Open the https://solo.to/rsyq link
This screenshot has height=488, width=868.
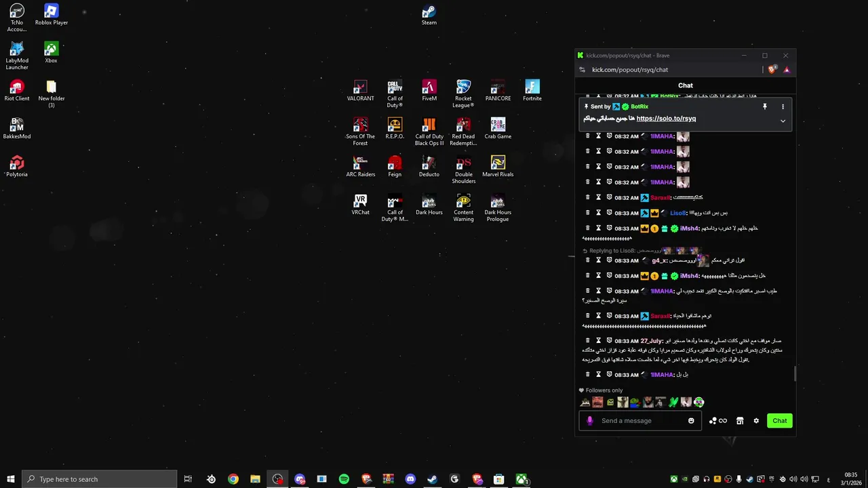point(666,119)
